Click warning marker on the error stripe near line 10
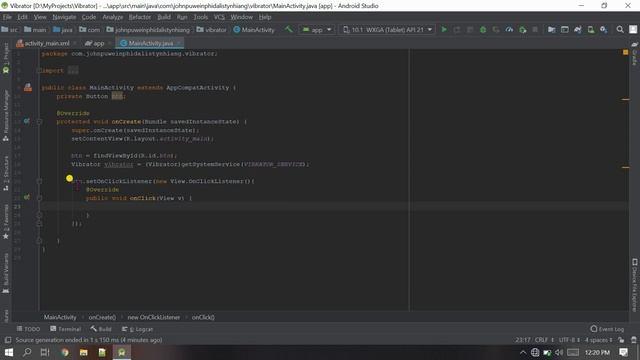 coord(625,99)
